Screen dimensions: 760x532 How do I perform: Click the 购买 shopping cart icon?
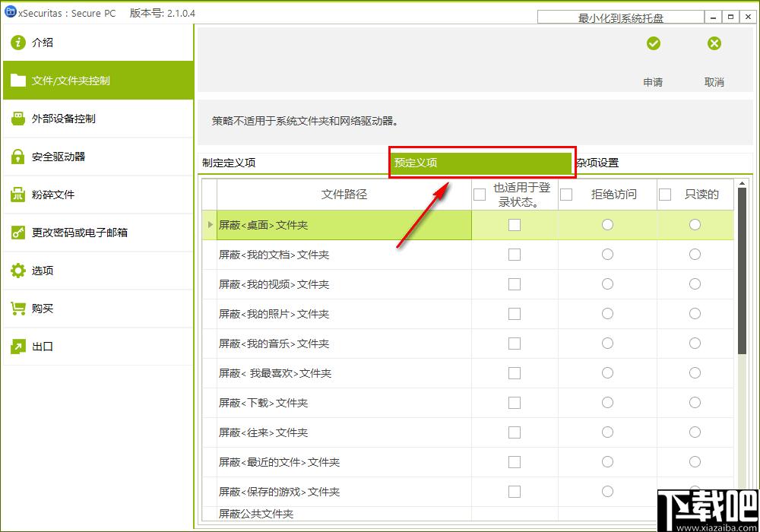[18, 308]
